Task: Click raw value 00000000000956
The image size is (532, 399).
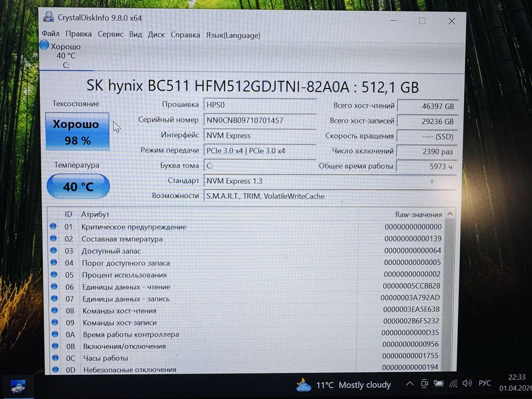Action: (410, 344)
